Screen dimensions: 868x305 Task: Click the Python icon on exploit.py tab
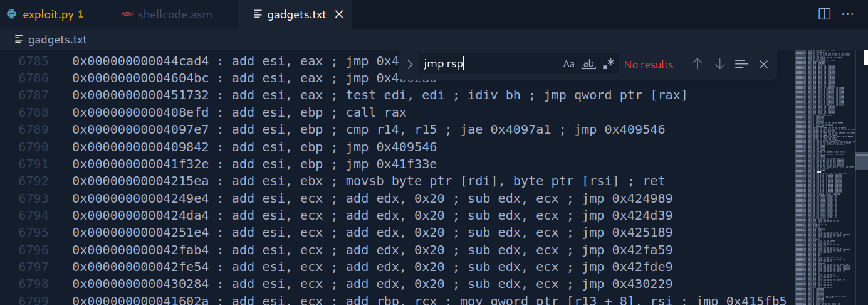12,14
